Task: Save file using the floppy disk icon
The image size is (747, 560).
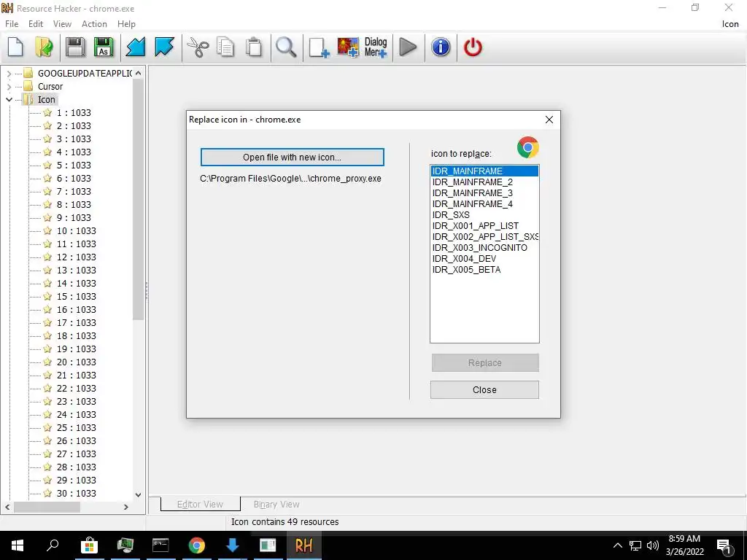Action: tap(75, 47)
